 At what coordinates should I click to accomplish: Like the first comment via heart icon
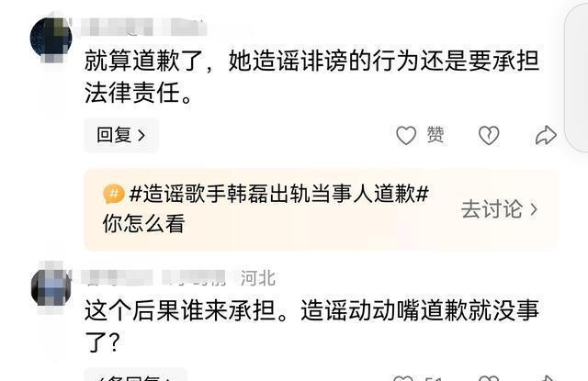tap(406, 135)
